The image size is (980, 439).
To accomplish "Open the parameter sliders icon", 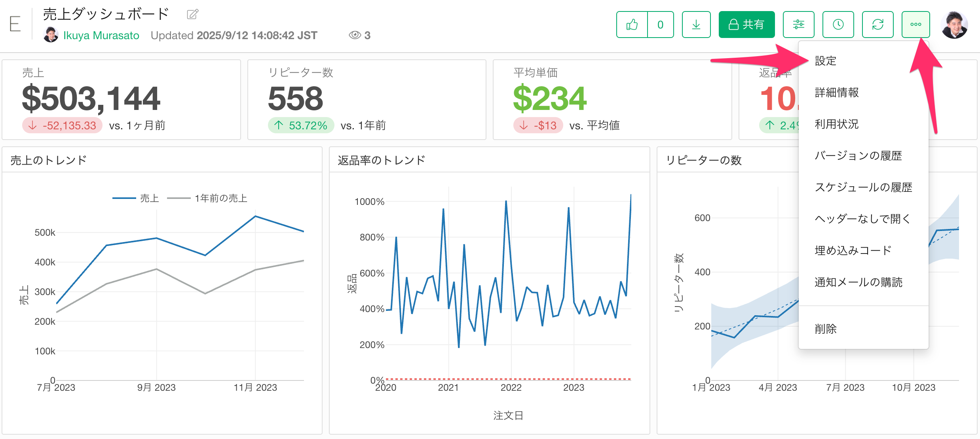I will [x=798, y=25].
